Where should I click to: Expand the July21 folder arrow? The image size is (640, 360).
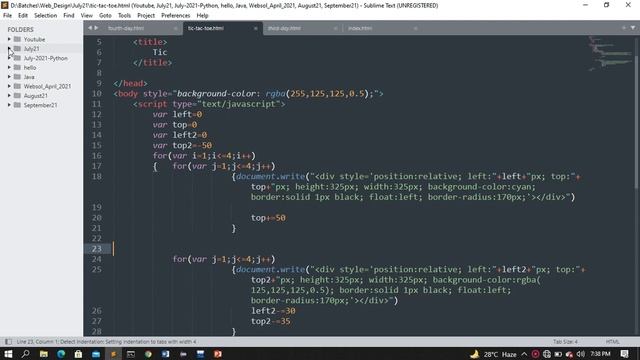coord(9,49)
